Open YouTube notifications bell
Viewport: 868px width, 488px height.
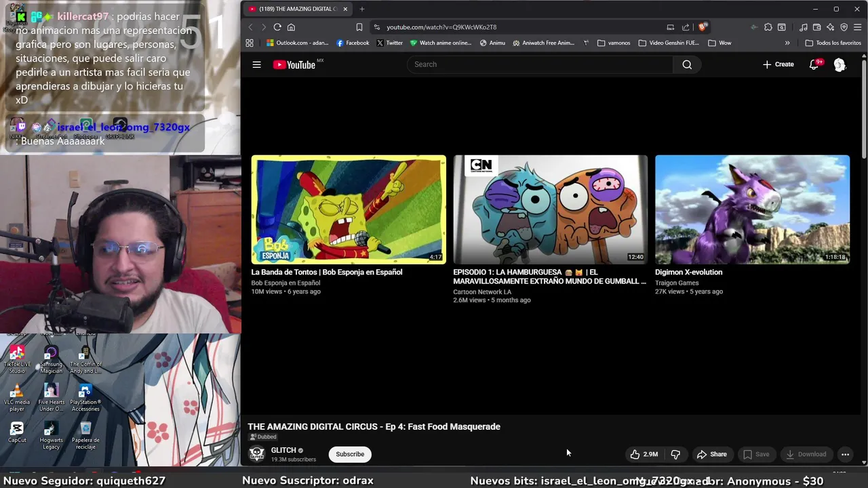click(x=814, y=64)
